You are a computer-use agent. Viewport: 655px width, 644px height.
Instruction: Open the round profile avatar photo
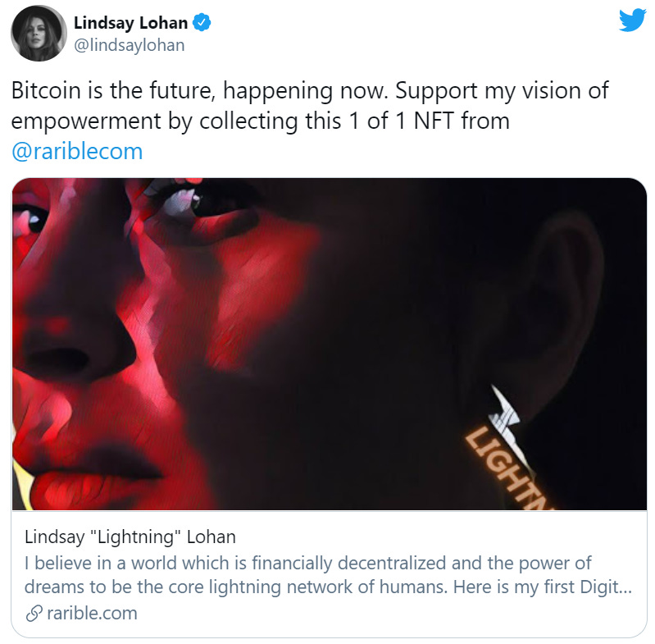click(x=39, y=34)
